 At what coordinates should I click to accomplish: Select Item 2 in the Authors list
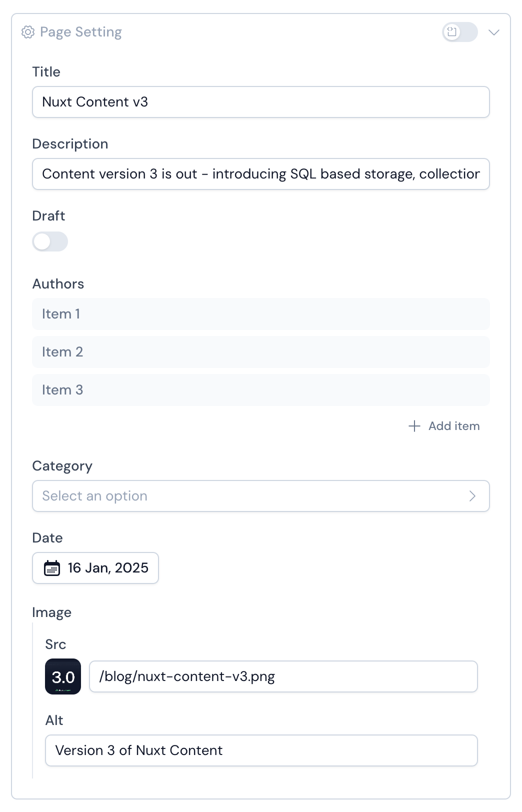260,351
